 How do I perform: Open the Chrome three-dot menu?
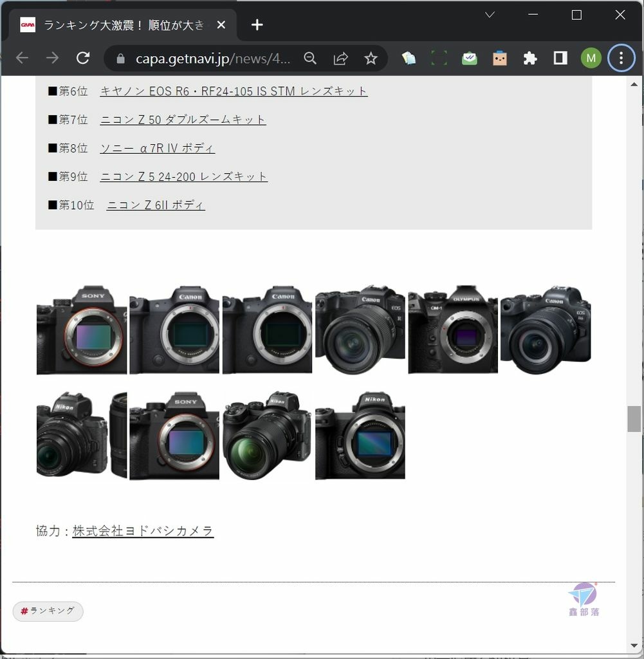point(621,58)
